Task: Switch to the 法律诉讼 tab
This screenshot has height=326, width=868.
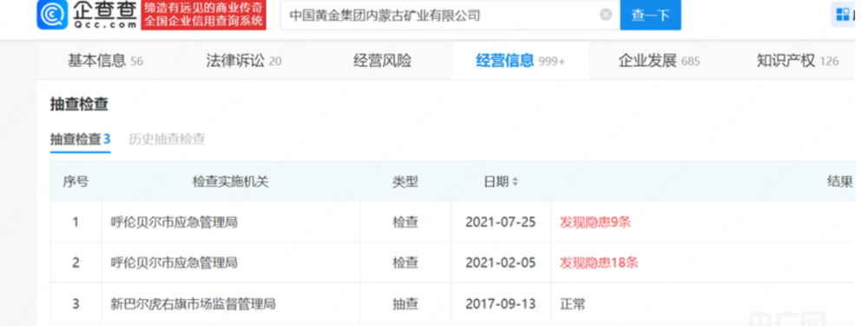Action: click(x=244, y=61)
